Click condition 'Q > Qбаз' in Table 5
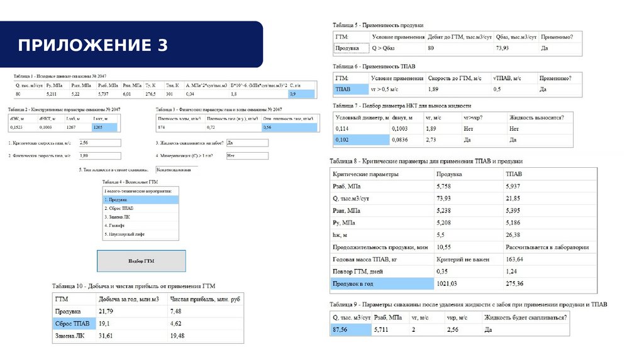The width and height of the screenshot is (644, 362). (x=383, y=48)
